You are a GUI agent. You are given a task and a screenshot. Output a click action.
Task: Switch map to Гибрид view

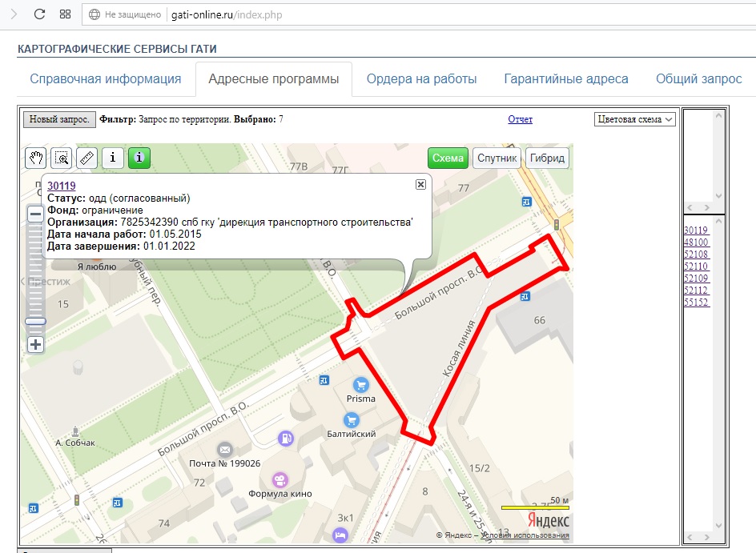pos(549,158)
